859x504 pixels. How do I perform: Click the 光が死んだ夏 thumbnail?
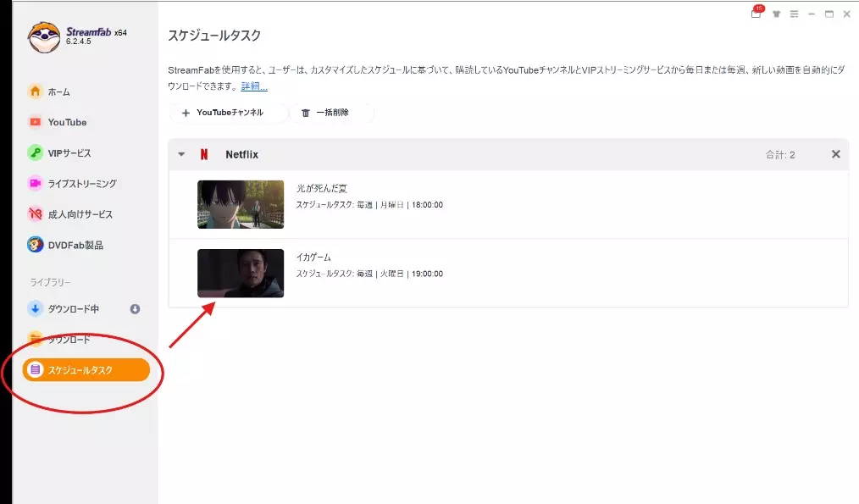click(x=241, y=204)
